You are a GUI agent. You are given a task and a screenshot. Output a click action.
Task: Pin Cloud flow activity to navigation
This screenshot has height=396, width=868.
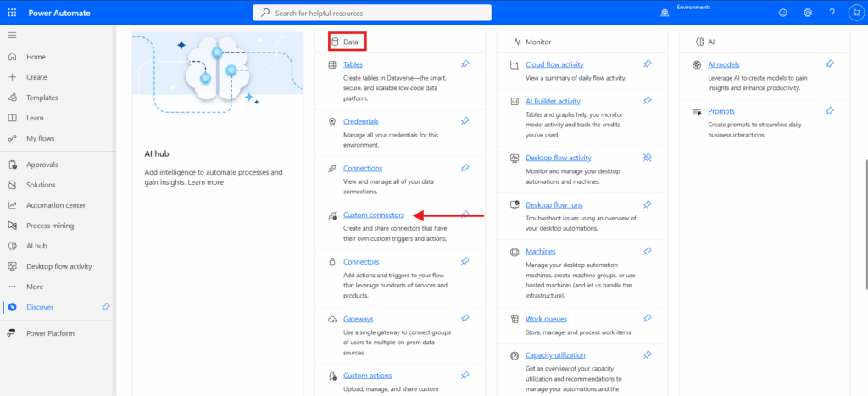pyautogui.click(x=648, y=64)
